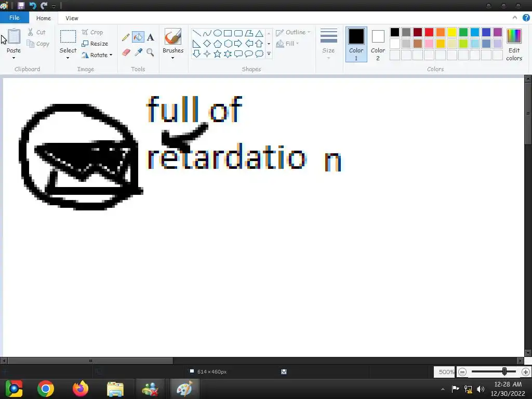Image resolution: width=532 pixels, height=399 pixels.
Task: Choose the Rectangle shape
Action: [x=228, y=33]
